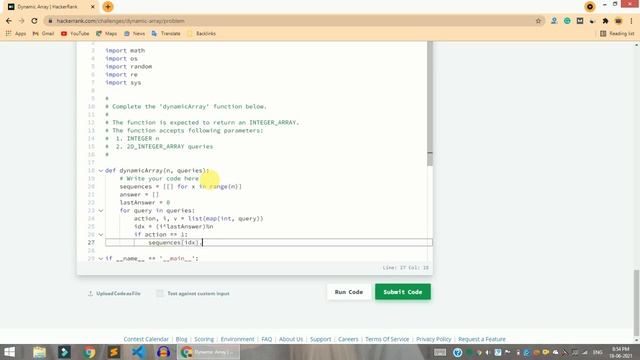Click the 'idx = (i^lastAnswer)%n' line
Image resolution: width=640 pixels, height=360 pixels.
pyautogui.click(x=173, y=227)
